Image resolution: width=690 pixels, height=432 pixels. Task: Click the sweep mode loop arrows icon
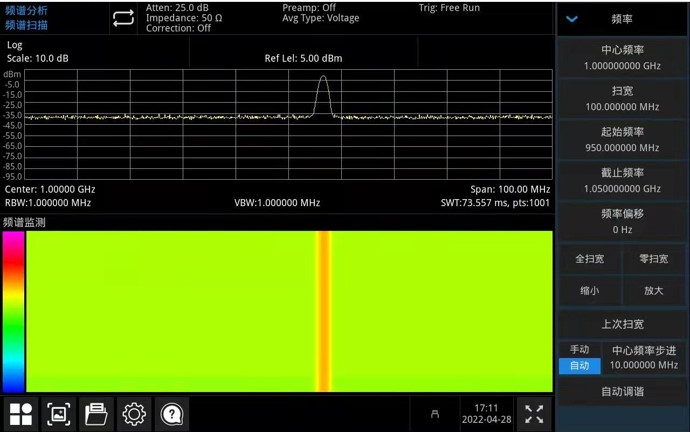click(122, 18)
